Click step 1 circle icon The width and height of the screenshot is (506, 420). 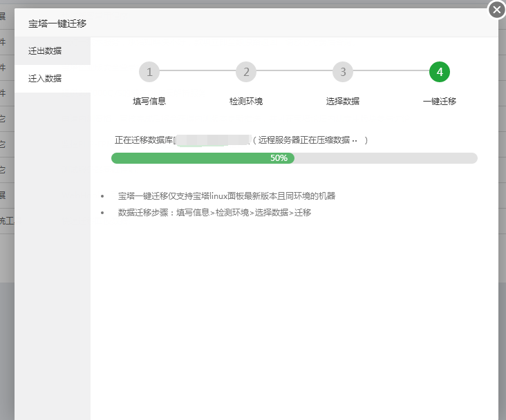(149, 72)
